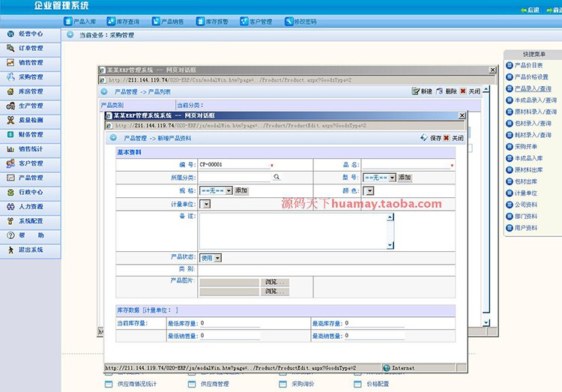The width and height of the screenshot is (562, 392).
Task: Open 质量检测 in the left sidebar
Action: click(30, 120)
